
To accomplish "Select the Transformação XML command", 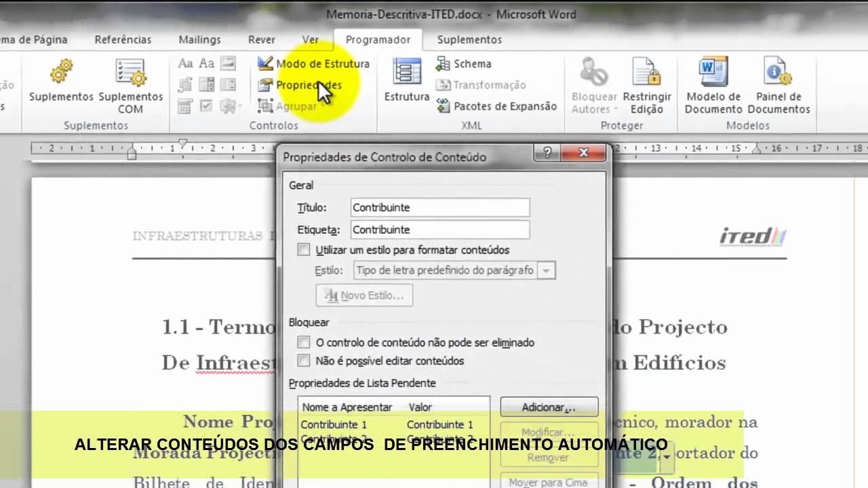I will coord(481,85).
